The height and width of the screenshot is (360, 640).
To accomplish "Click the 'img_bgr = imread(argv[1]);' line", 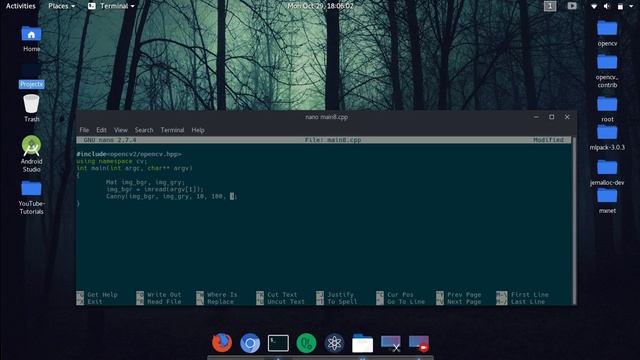I will click(155, 189).
